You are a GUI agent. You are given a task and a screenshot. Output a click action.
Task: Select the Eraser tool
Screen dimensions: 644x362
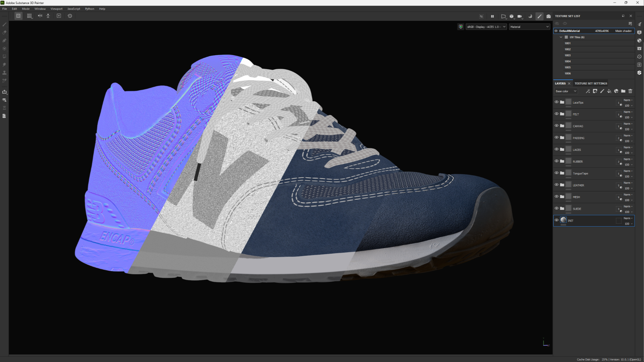tap(4, 33)
